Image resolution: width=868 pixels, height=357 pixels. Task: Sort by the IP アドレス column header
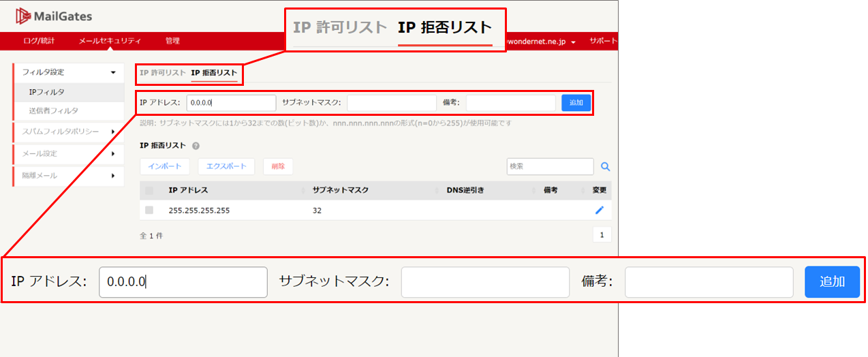click(x=188, y=190)
